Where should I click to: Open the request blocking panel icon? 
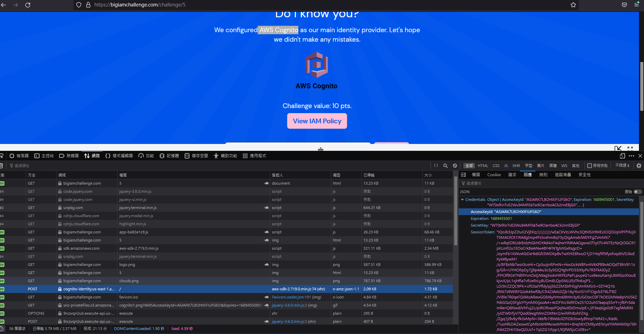pyautogui.click(x=455, y=166)
